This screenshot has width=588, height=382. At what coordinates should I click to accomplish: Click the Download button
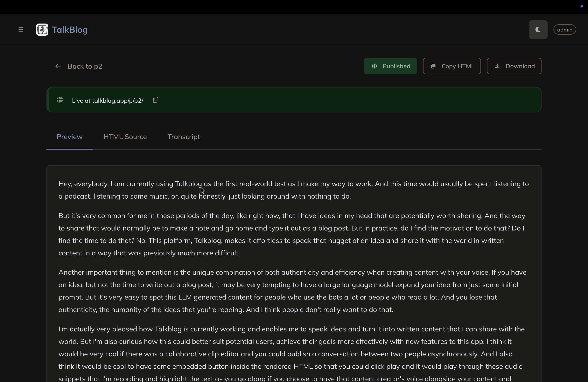(x=514, y=66)
